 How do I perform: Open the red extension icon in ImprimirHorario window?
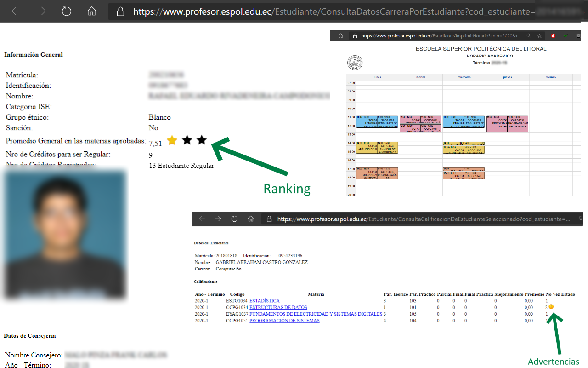[553, 35]
